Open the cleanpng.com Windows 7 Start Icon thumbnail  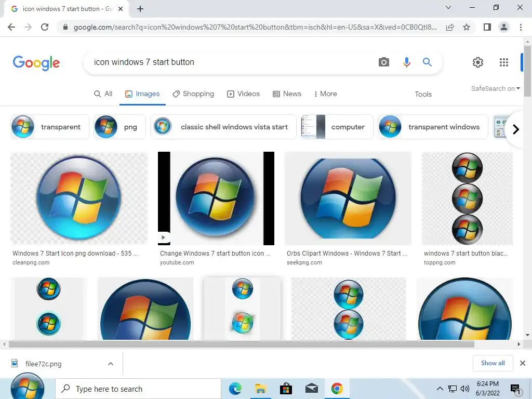pos(79,198)
